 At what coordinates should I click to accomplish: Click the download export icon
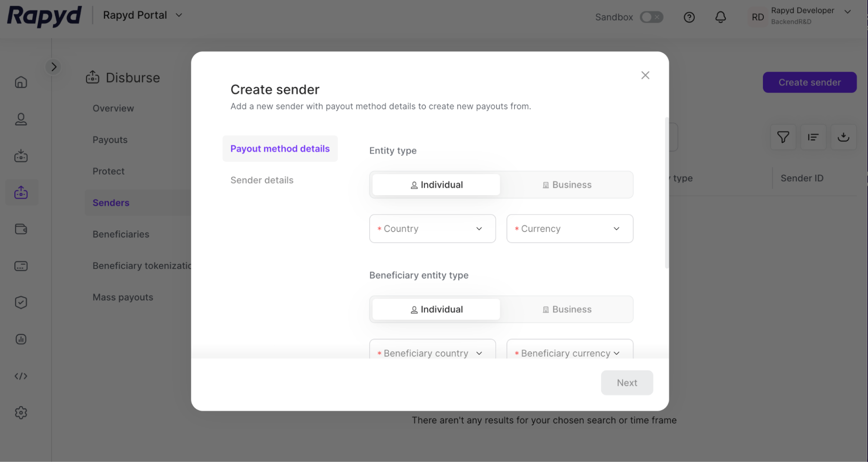point(844,137)
